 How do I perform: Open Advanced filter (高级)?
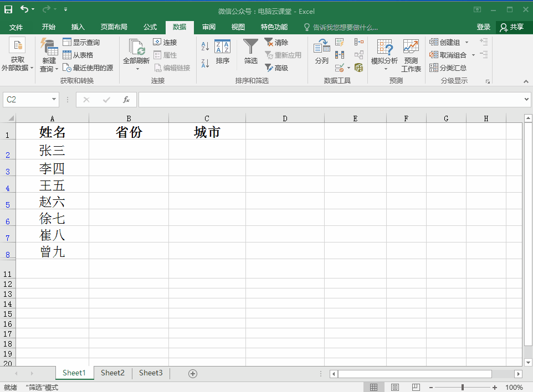pos(276,68)
